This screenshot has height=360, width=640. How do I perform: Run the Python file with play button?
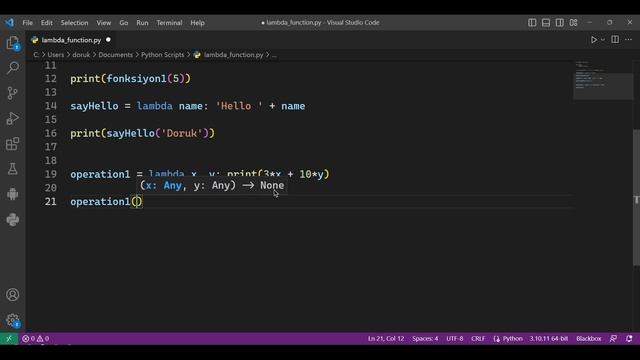point(594,40)
